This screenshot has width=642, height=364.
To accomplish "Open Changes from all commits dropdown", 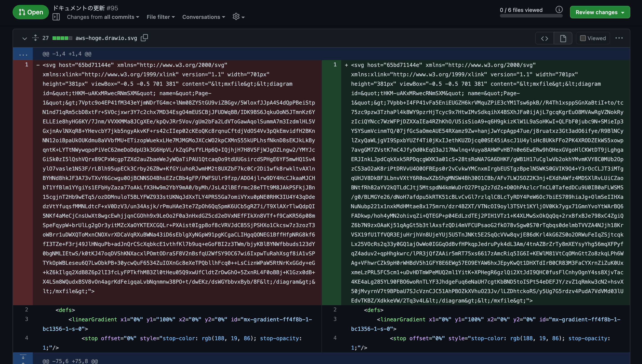I will click(103, 17).
